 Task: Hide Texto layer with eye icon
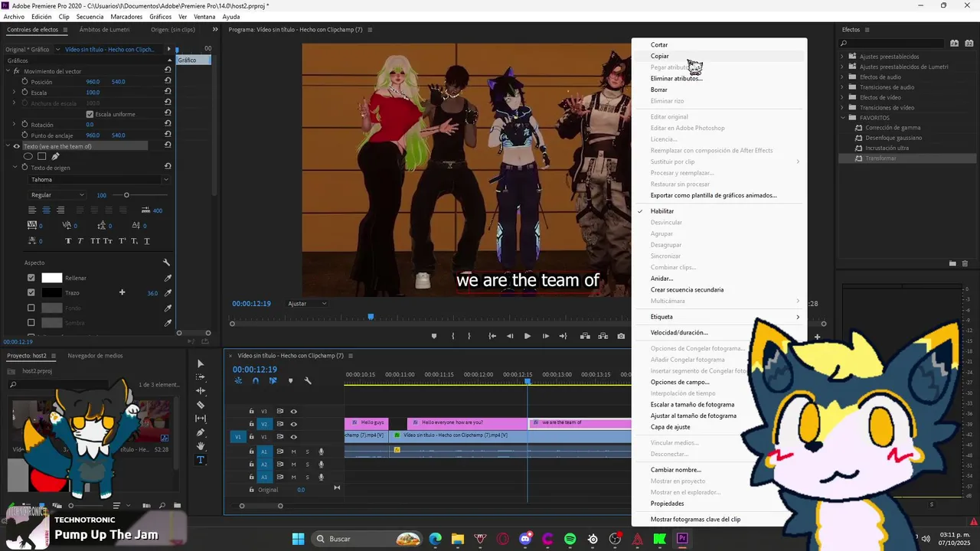[17, 146]
